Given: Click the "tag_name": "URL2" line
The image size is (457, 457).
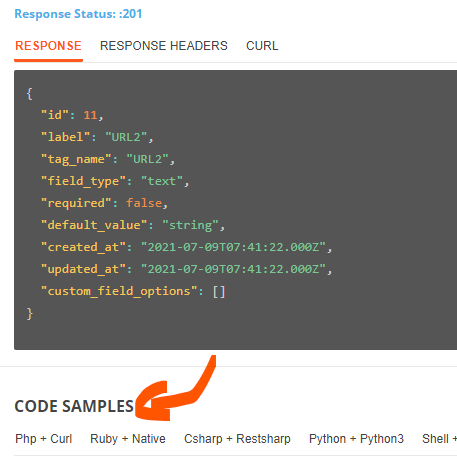Looking at the screenshot, I should [108, 159].
